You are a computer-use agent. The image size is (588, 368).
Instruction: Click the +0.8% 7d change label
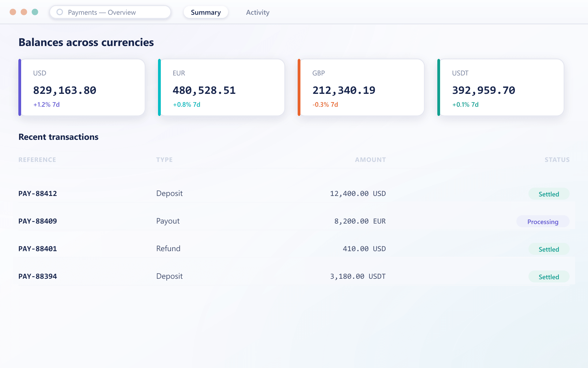(x=187, y=105)
